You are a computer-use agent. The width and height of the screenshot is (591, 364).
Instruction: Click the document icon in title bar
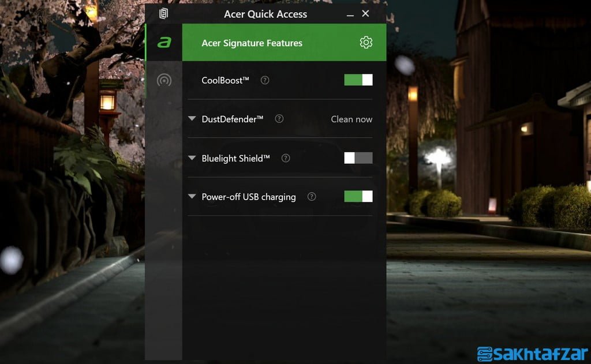[x=163, y=14]
